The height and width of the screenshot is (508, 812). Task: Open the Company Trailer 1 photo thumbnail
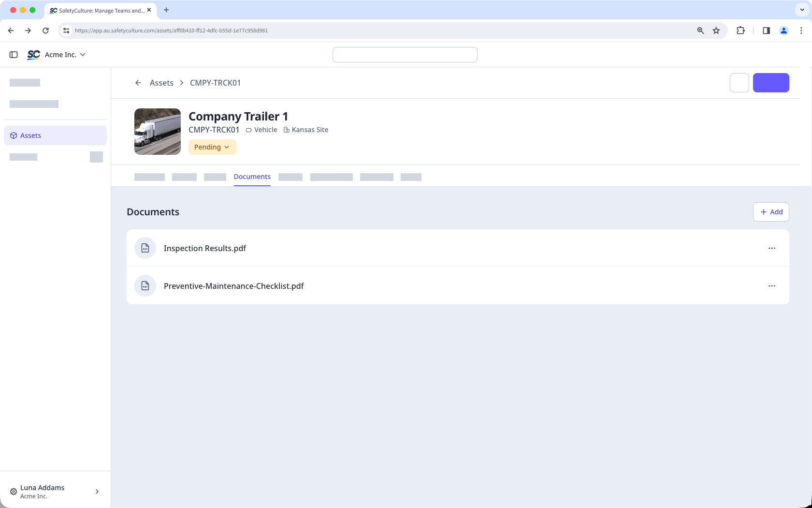point(158,132)
